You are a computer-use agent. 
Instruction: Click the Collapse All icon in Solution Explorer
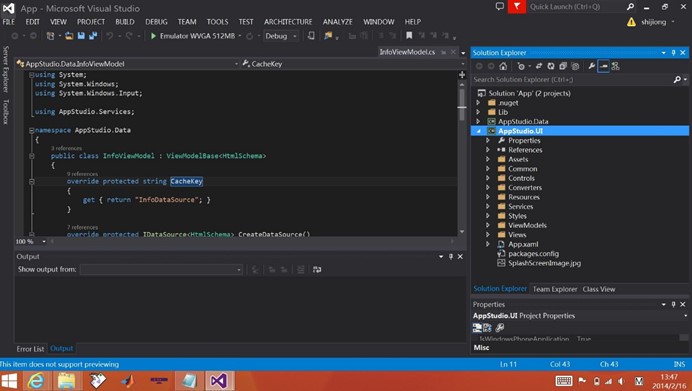point(563,66)
